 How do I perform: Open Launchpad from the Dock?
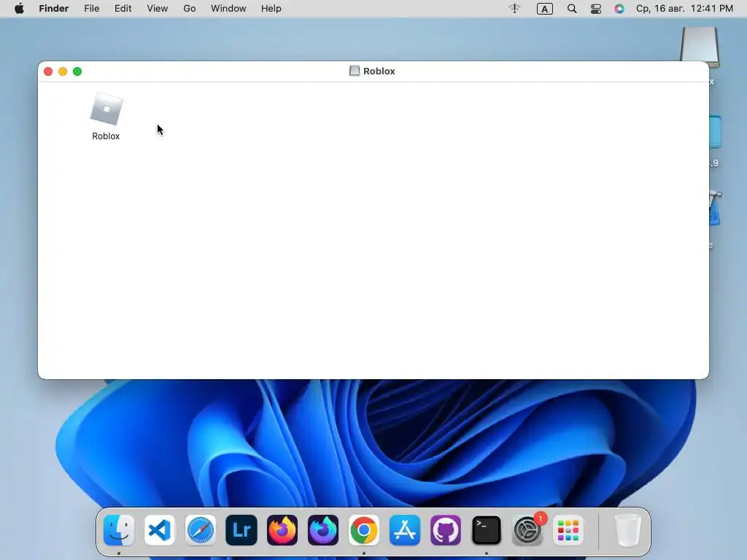[x=568, y=530]
